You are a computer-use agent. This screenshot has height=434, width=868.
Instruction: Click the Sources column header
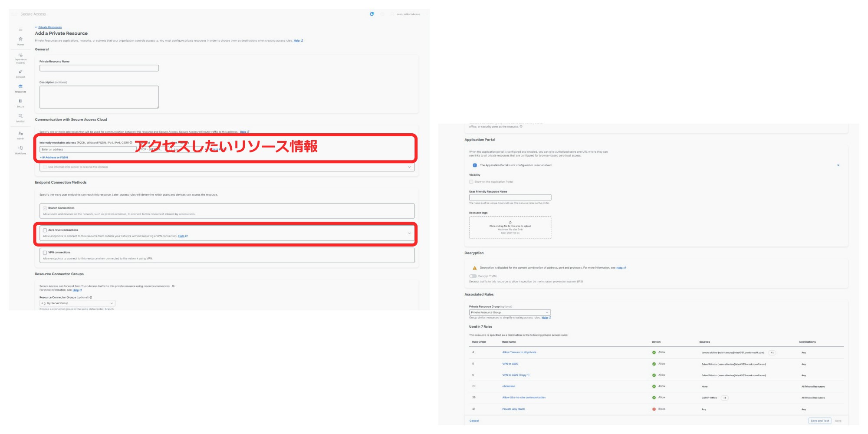point(704,342)
